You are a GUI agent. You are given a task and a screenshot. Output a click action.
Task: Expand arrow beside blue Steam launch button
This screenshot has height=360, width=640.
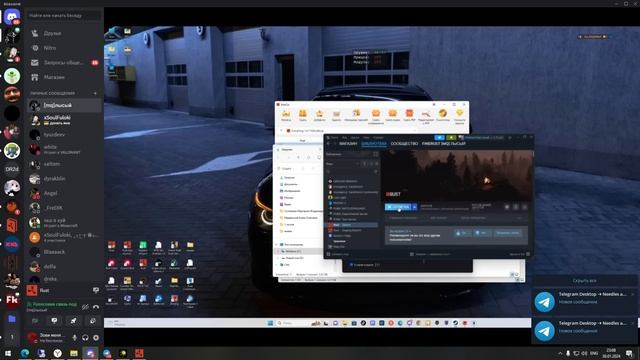(x=415, y=207)
